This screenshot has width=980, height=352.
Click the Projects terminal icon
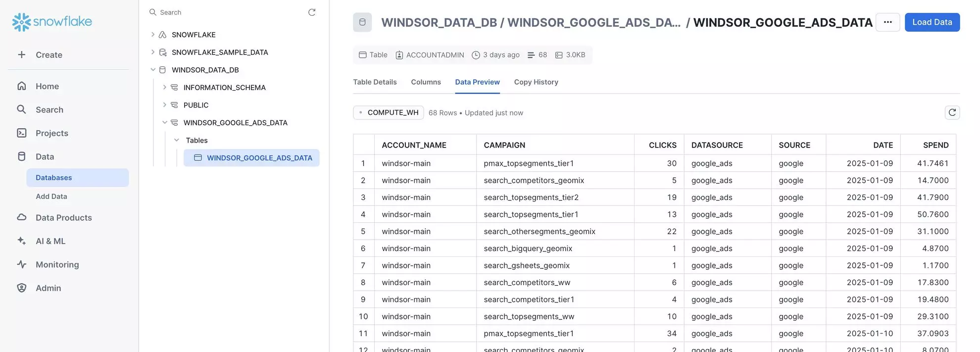[x=22, y=133]
